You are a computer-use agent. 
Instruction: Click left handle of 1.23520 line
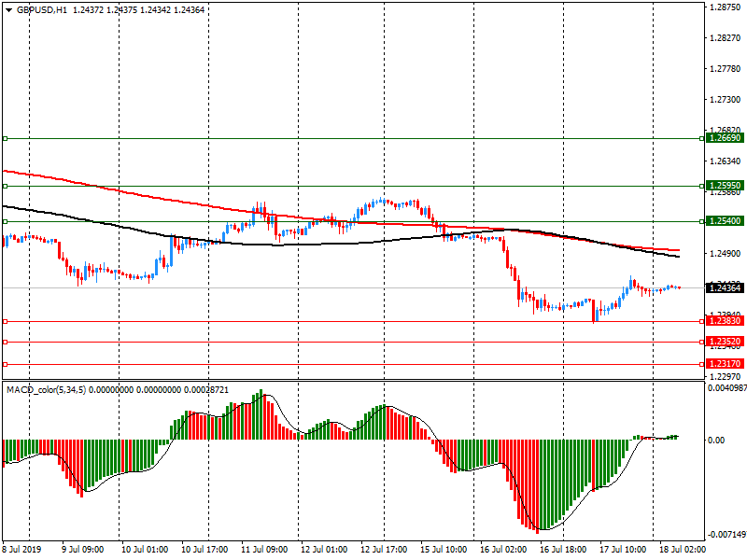coord(6,342)
